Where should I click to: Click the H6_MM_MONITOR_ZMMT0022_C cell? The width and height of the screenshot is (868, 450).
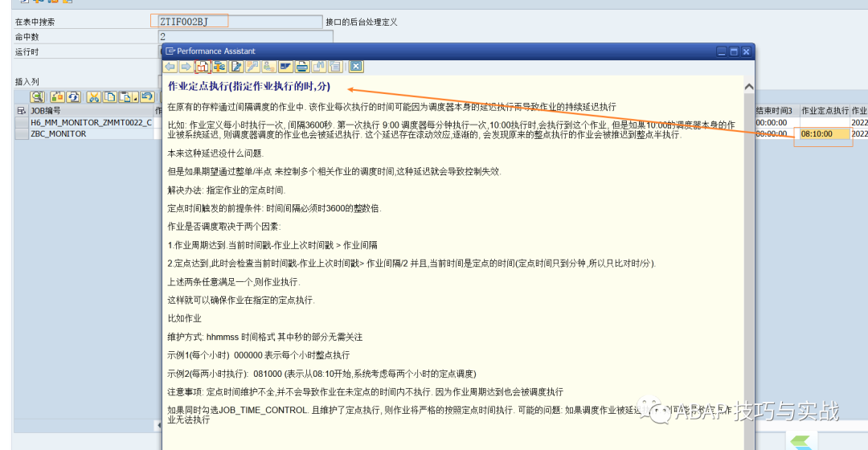(x=92, y=122)
